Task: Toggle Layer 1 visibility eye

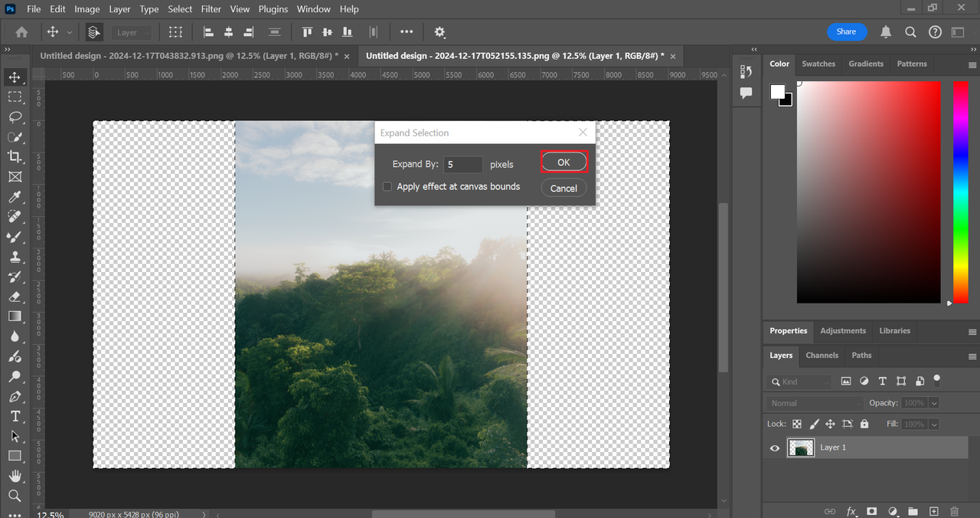Action: pyautogui.click(x=775, y=448)
